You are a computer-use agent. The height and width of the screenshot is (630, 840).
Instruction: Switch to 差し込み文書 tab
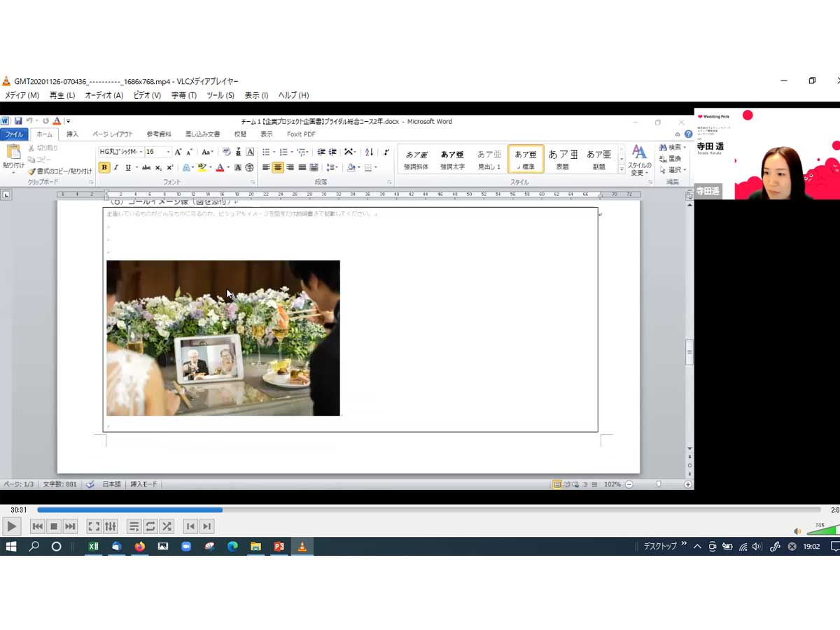202,134
